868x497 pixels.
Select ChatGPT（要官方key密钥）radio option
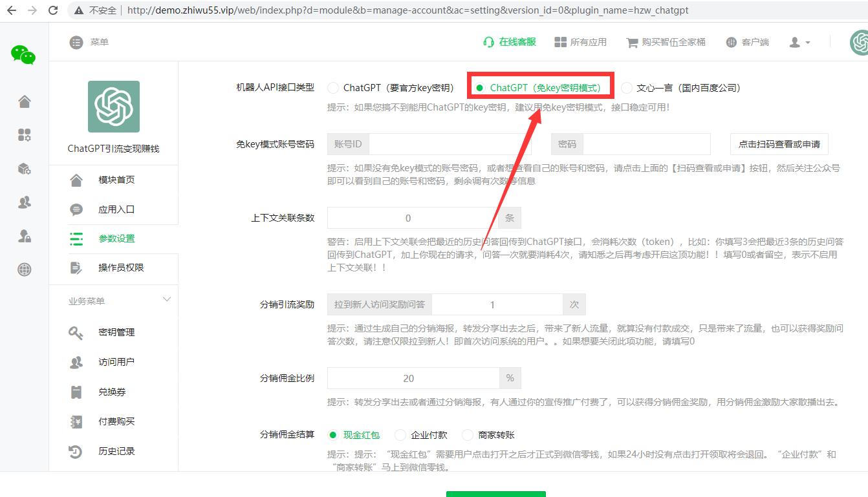click(x=333, y=87)
